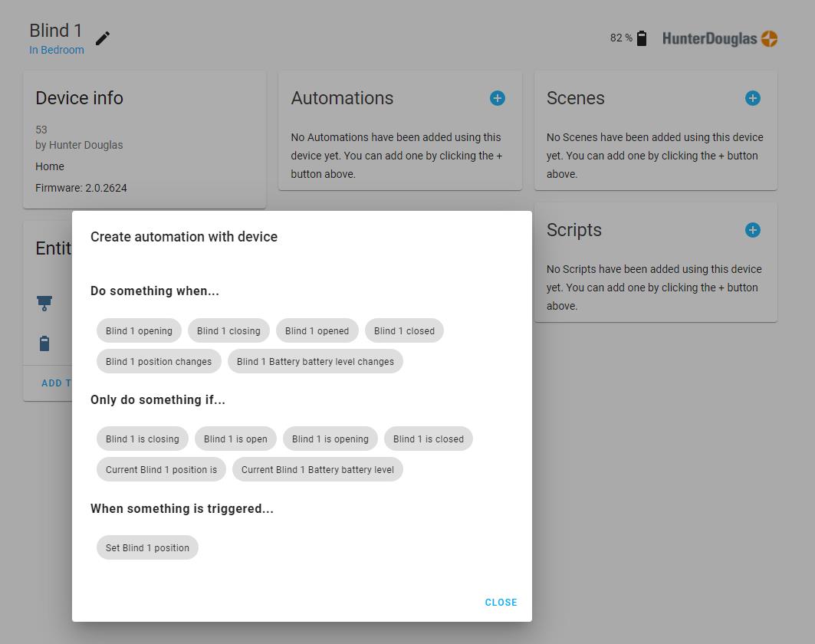Pick the 'Blind 1 opened' trigger

(317, 331)
